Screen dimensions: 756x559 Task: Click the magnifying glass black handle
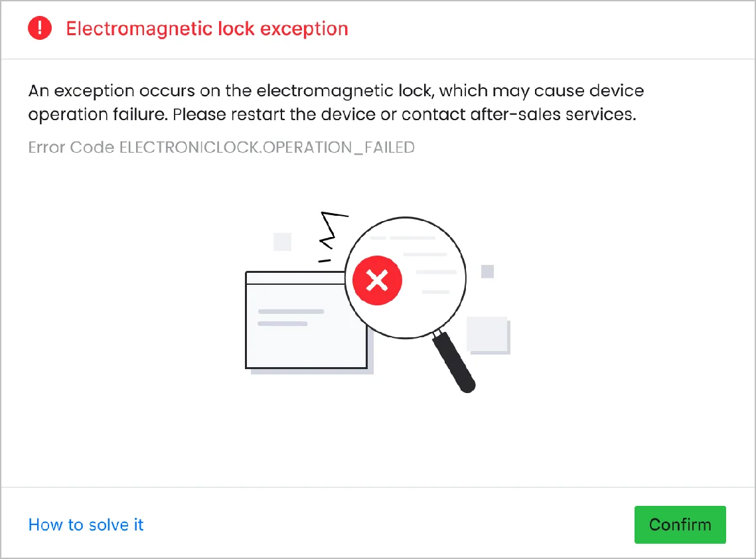pos(454,362)
